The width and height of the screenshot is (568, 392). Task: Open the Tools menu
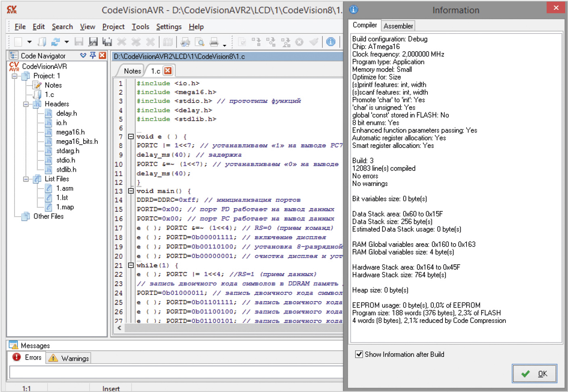141,27
